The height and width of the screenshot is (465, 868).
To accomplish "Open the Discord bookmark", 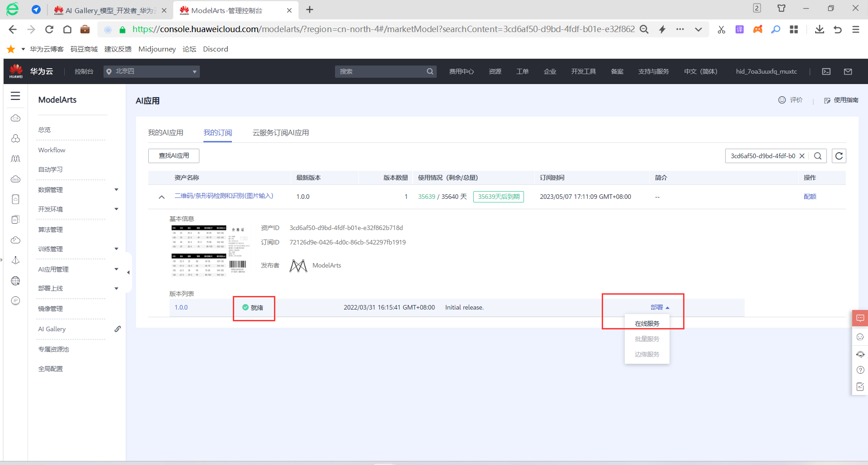I will pos(215,49).
